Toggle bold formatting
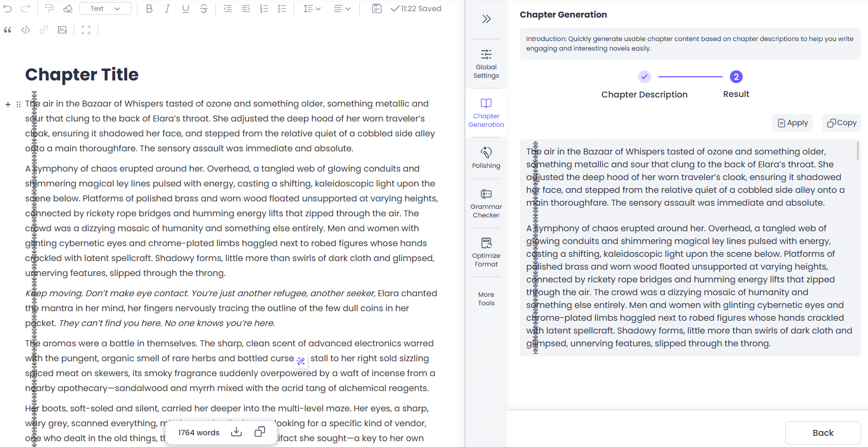This screenshot has height=447, width=868. 149,9
